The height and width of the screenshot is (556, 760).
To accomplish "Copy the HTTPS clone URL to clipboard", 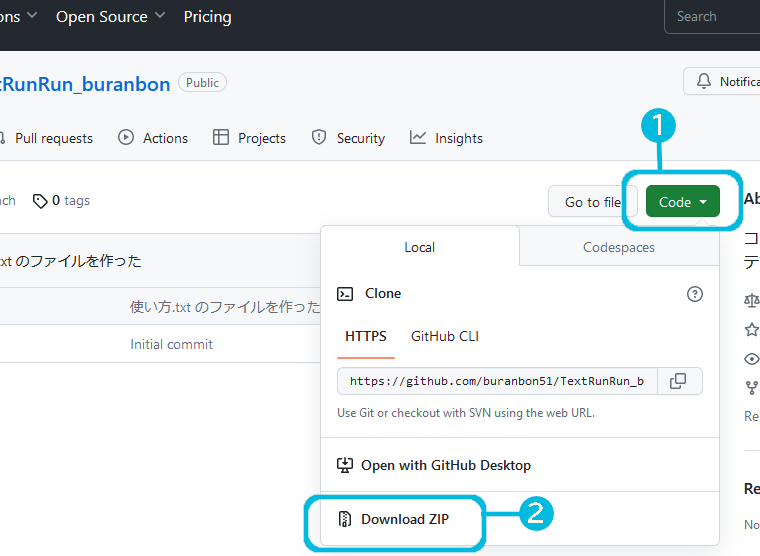I will coord(678,381).
